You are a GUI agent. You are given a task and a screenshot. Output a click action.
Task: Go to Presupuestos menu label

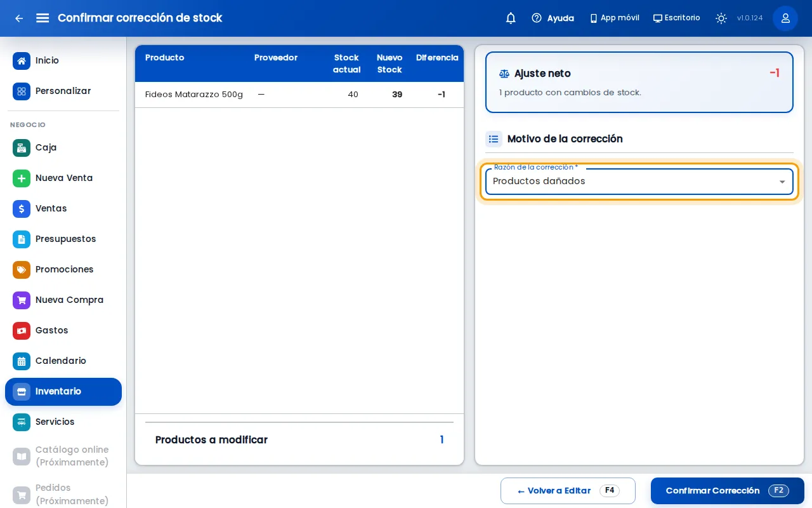(66, 239)
